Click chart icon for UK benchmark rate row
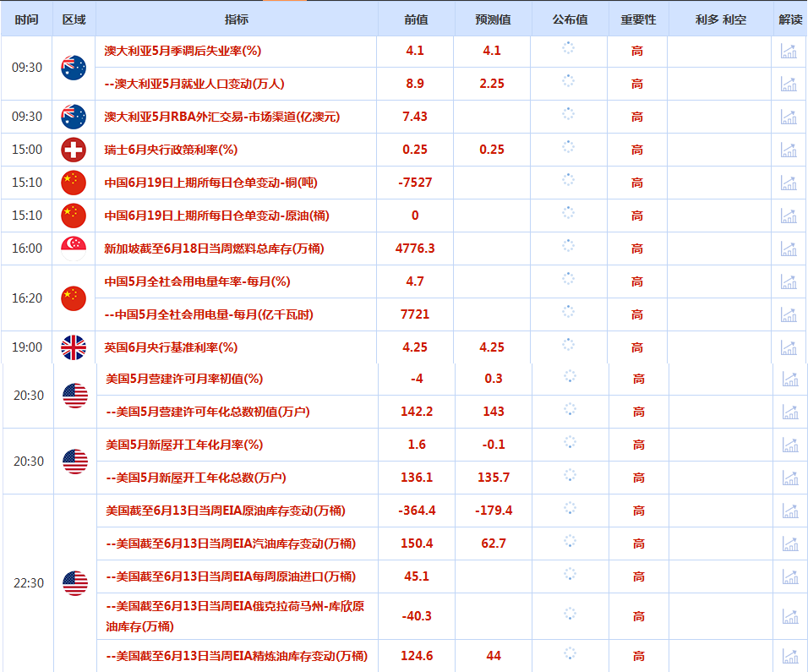The height and width of the screenshot is (672, 808). pyautogui.click(x=789, y=348)
